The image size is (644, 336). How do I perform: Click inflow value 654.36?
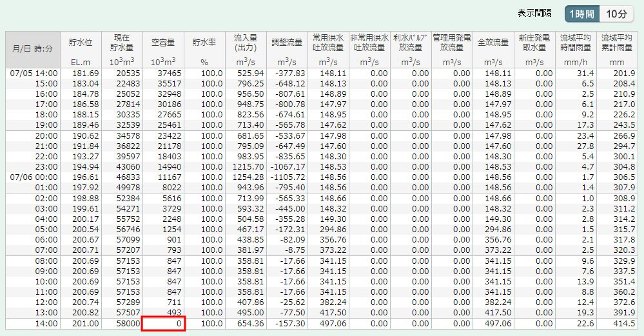click(251, 323)
